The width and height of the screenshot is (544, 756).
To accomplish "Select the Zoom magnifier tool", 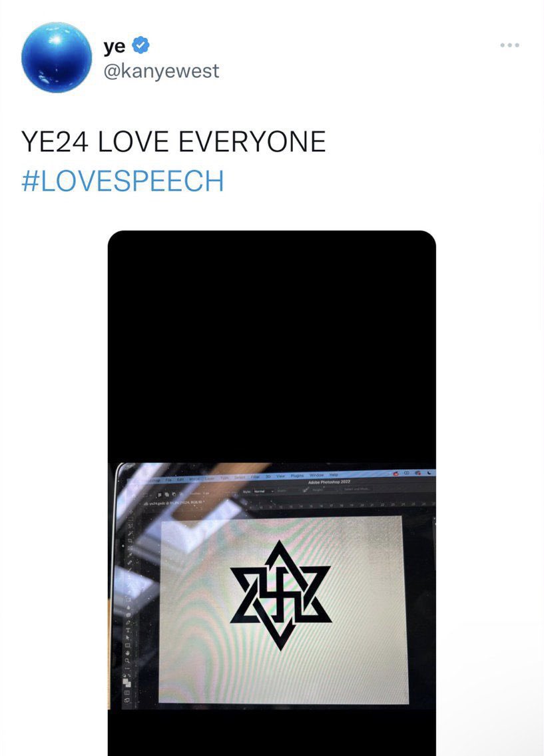I will click(127, 661).
